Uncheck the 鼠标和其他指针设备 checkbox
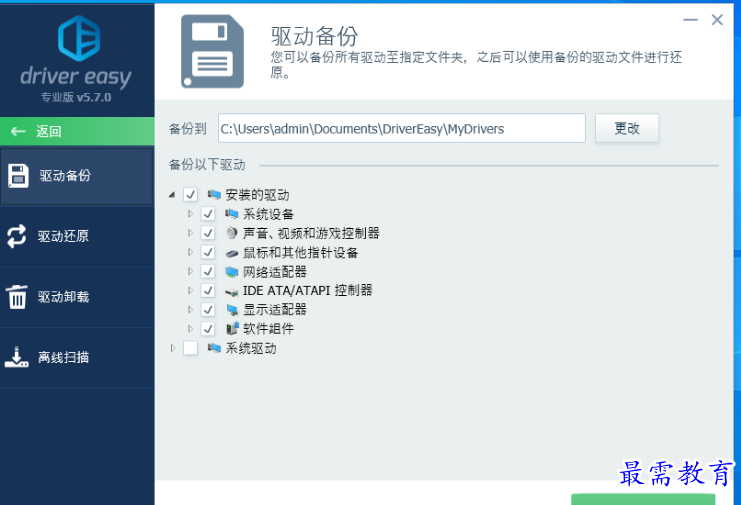 (x=208, y=252)
